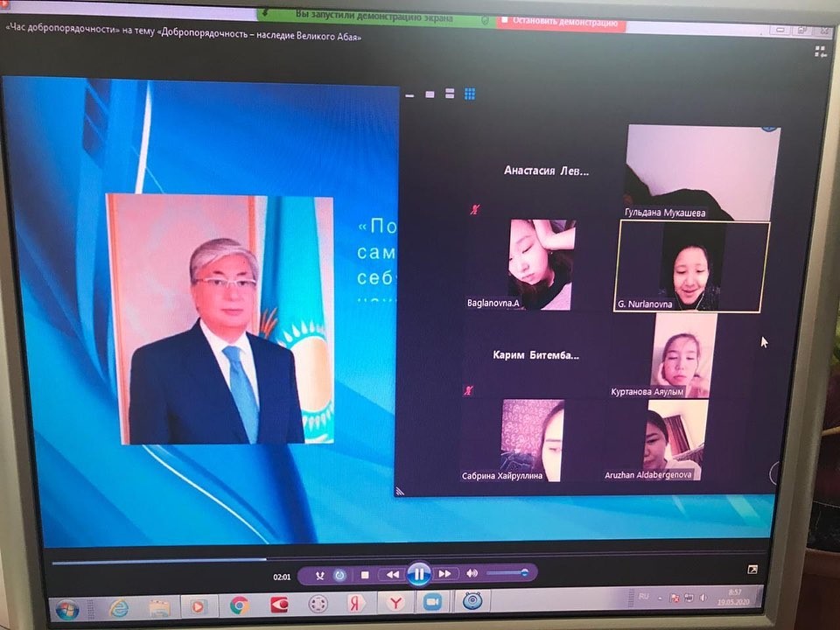Launch Google Chrome from taskbar
The height and width of the screenshot is (630, 840).
click(239, 605)
